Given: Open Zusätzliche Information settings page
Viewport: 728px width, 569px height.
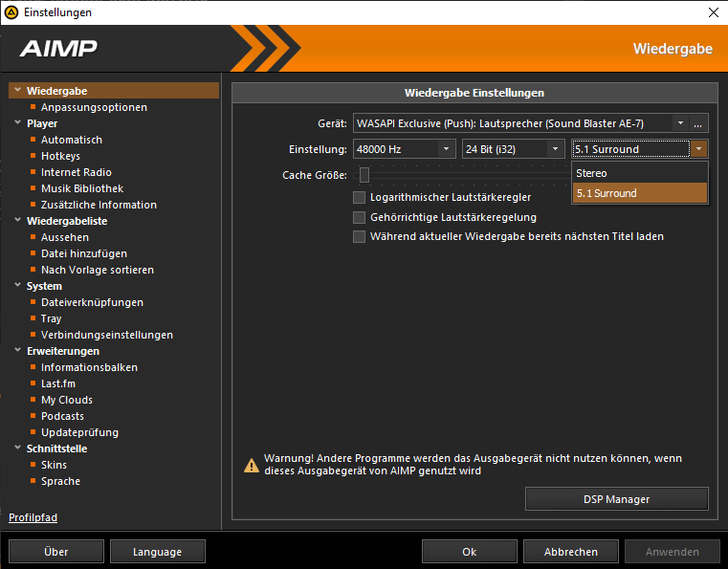Looking at the screenshot, I should click(x=99, y=205).
